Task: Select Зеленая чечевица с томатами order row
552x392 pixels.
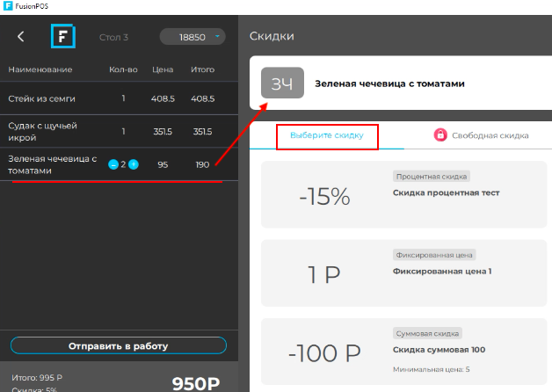Action: coord(119,164)
